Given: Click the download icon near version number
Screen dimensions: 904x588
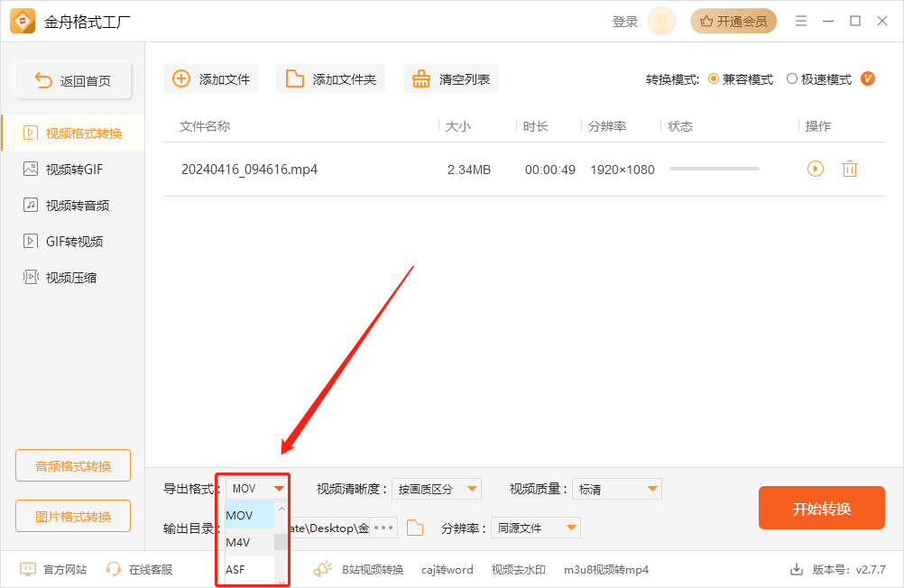Looking at the screenshot, I should (x=797, y=570).
